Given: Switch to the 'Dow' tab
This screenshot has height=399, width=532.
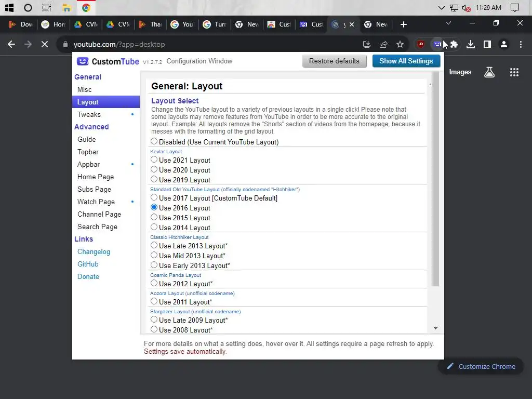Looking at the screenshot, I should coord(21,24).
